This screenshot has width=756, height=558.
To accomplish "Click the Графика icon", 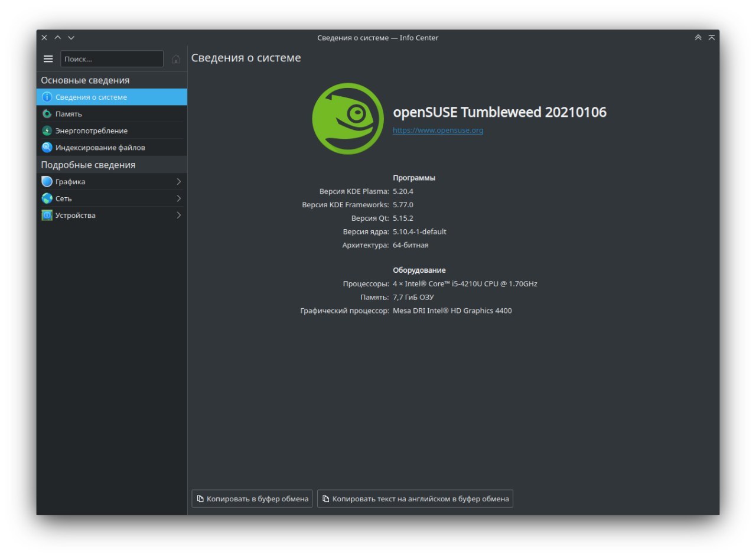I will tap(47, 181).
